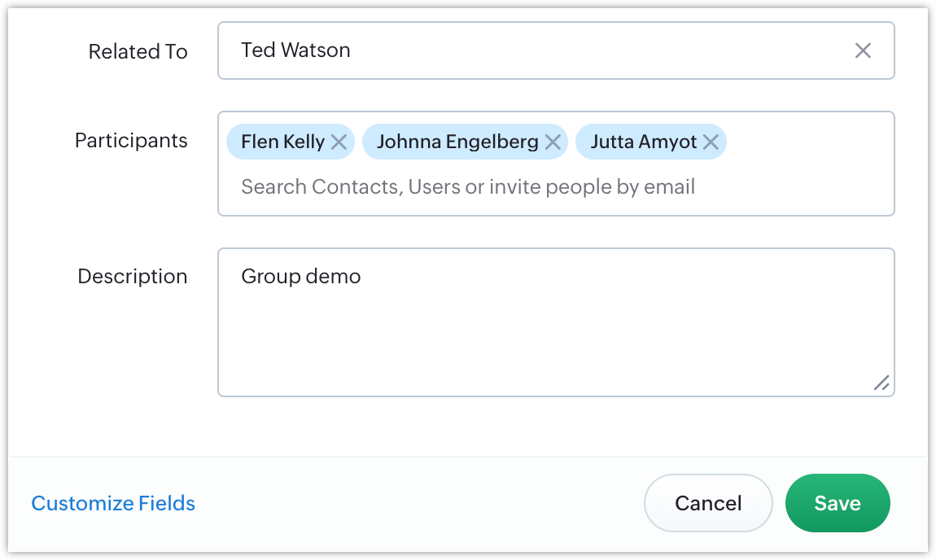Click empty space beside Jutta Amyot chip
This screenshot has width=936, height=560.
[809, 142]
